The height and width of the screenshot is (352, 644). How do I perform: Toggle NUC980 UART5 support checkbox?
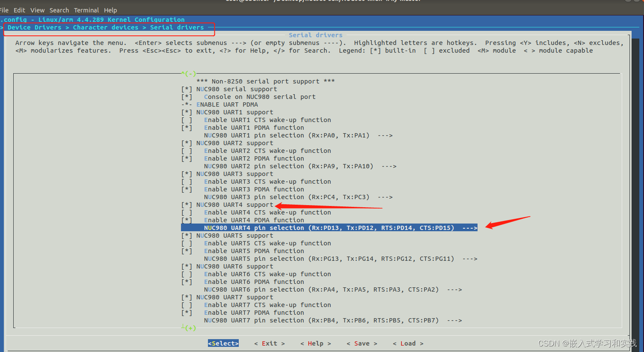point(187,236)
